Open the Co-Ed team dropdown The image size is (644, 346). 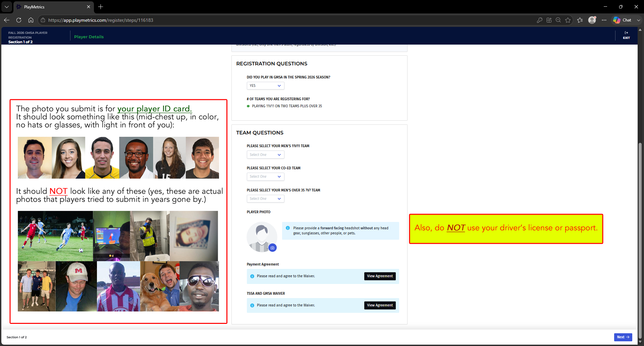pyautogui.click(x=265, y=177)
